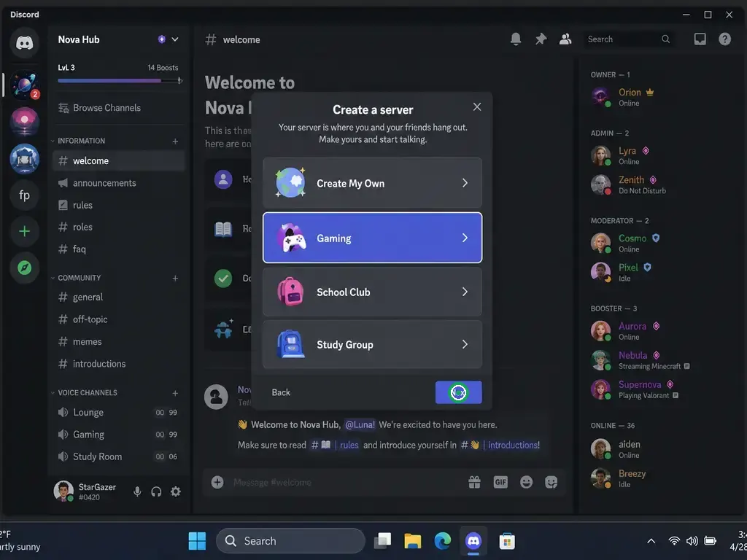The height and width of the screenshot is (560, 747).
Task: Open the welcome channel
Action: [x=119, y=161]
